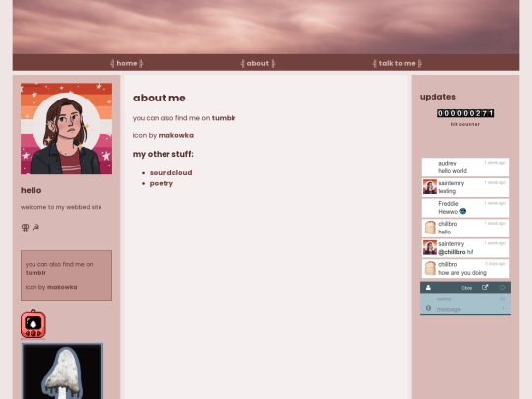Click the circular refresh icon in Cbox header
The height and width of the screenshot is (399, 532).
click(x=502, y=288)
